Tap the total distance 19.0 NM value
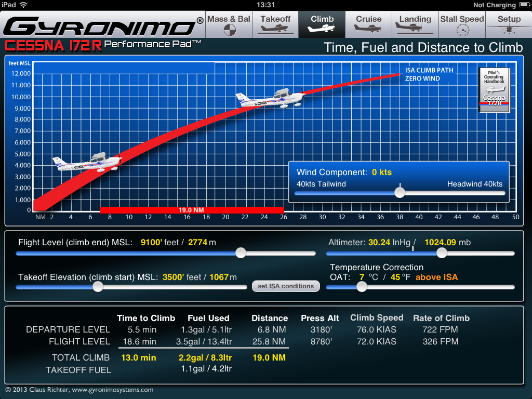The width and height of the screenshot is (532, 399). point(269,357)
